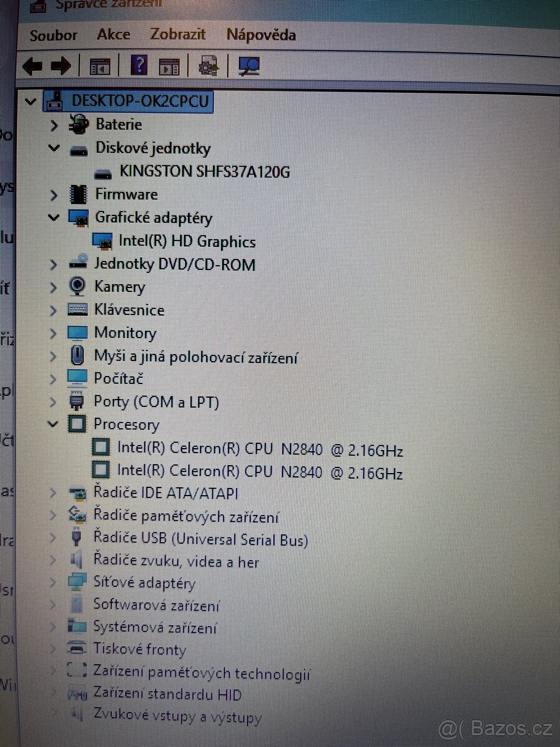Collapse the DESKTOP-OK2CPCU root node

[30, 101]
